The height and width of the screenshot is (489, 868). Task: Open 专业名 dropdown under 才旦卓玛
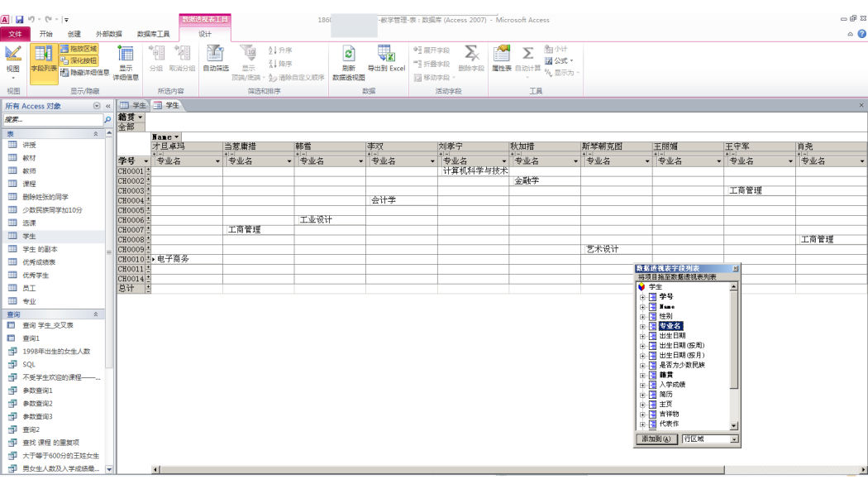coord(217,161)
